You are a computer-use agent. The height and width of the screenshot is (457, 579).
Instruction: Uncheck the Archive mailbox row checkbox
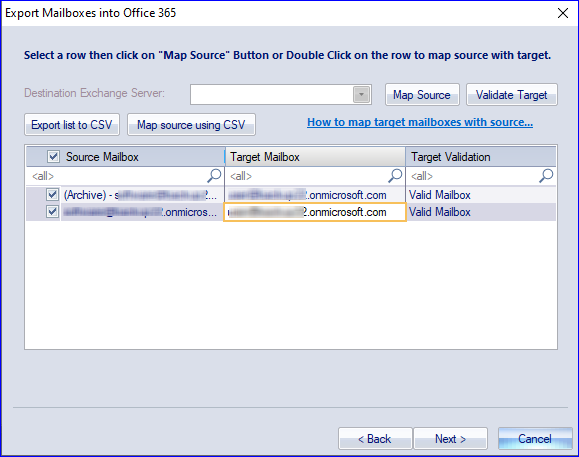tap(52, 194)
